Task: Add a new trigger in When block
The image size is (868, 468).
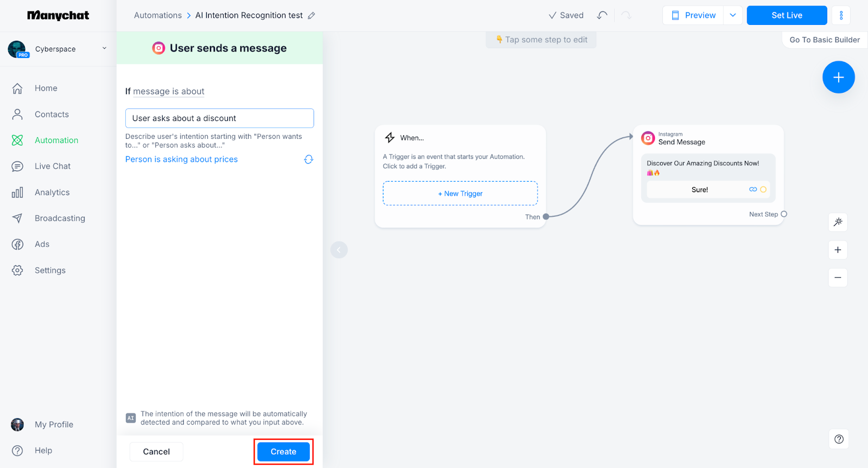Action: click(460, 194)
